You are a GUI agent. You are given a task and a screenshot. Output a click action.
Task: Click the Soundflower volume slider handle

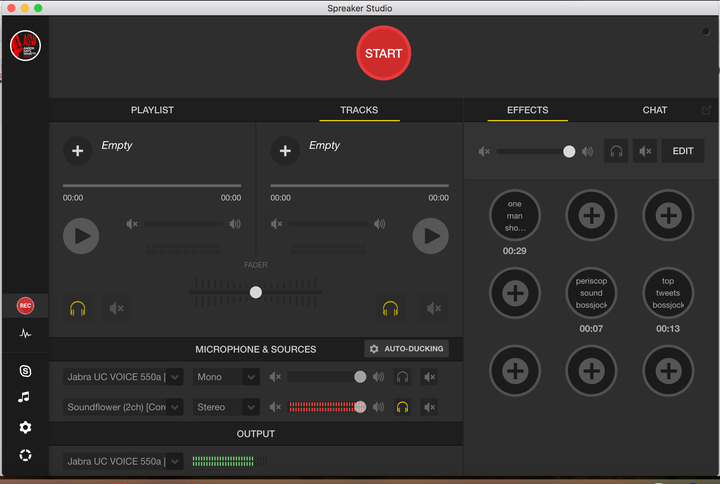[360, 407]
